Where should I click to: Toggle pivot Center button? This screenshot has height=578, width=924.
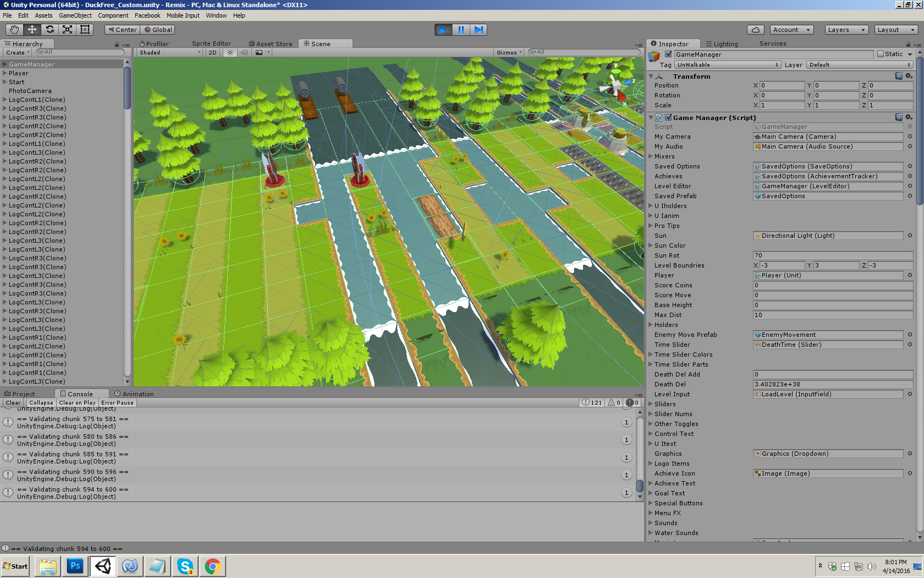point(122,30)
